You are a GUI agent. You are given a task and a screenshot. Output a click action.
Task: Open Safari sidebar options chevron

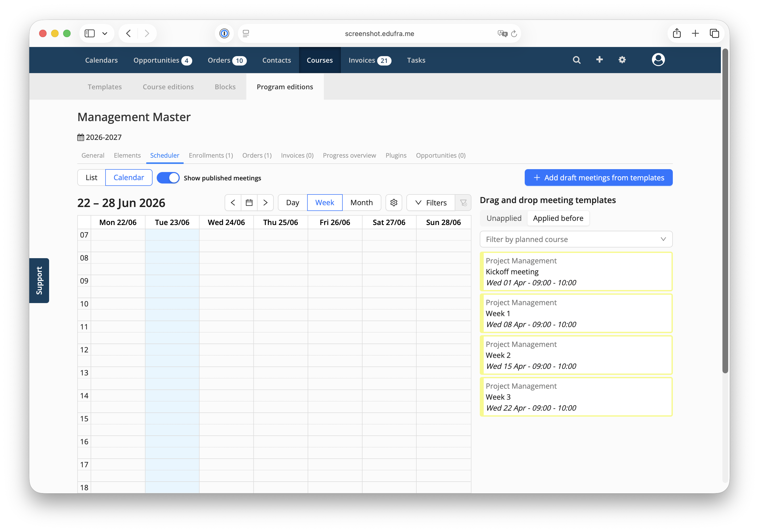click(x=105, y=33)
